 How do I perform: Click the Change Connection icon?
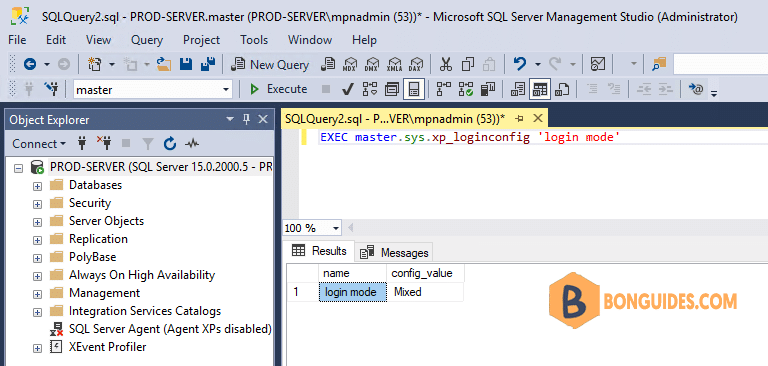[51, 89]
